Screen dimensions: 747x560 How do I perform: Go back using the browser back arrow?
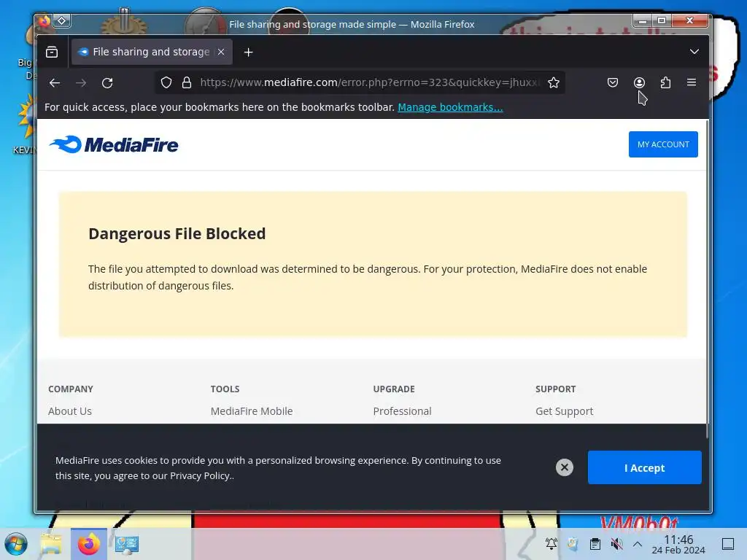pos(55,83)
